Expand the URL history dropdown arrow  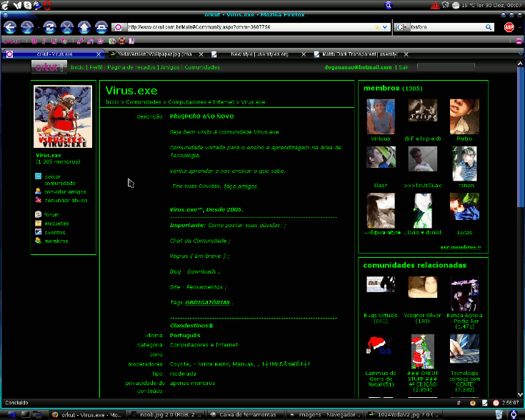pos(385,27)
